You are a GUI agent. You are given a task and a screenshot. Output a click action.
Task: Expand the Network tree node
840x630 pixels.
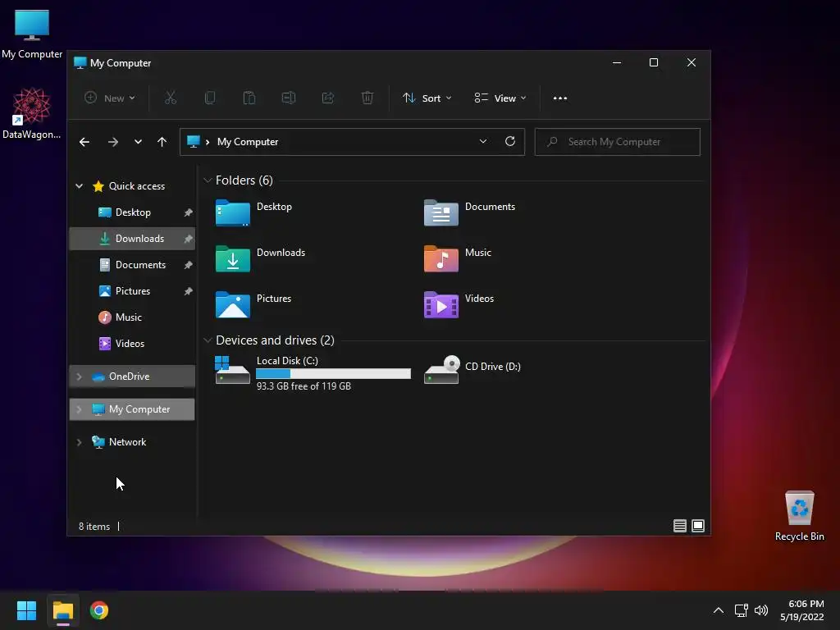[80, 442]
